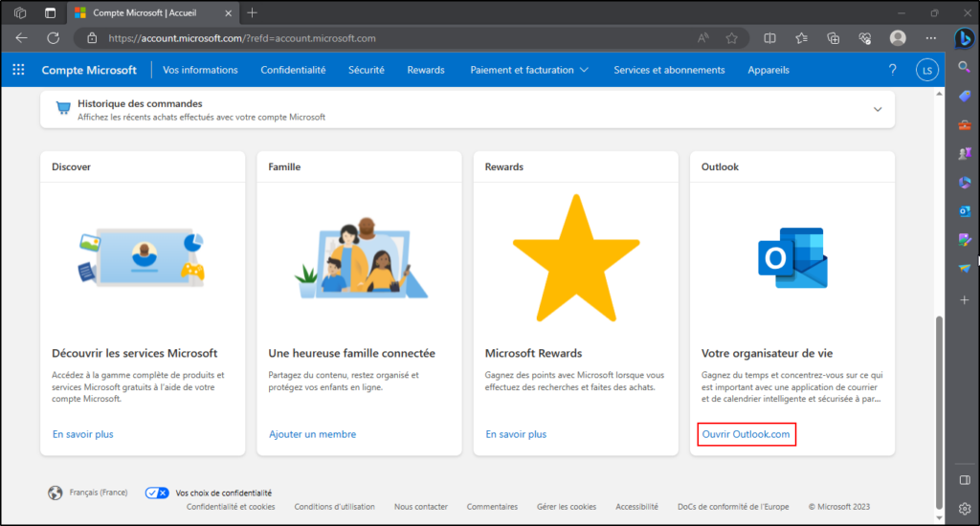The image size is (980, 526).
Task: Click the help question mark icon
Action: click(893, 70)
